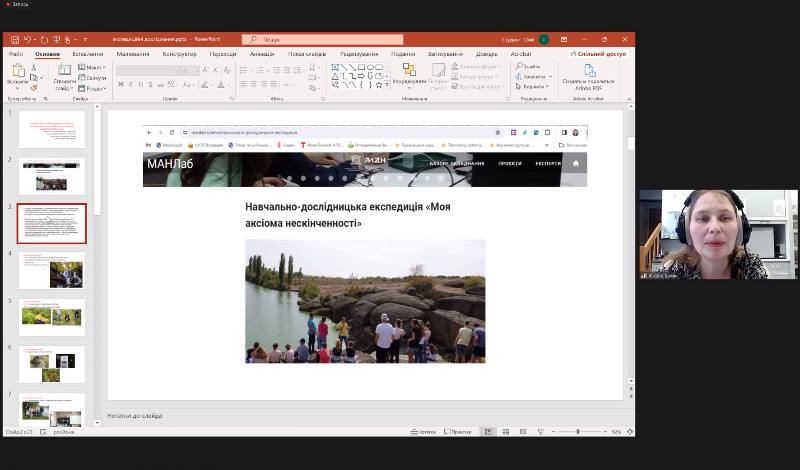This screenshot has height=470, width=800.
Task: Click the Paste (Вставити) clipboard icon
Action: pos(17,72)
